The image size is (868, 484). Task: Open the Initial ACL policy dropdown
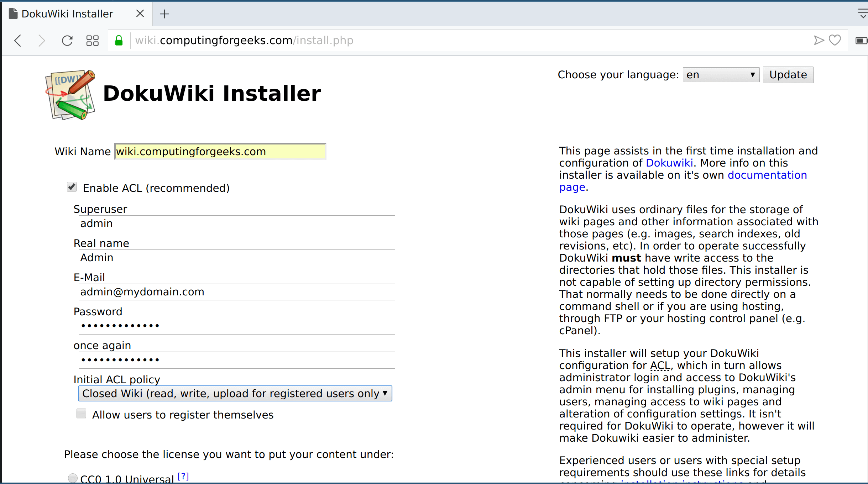click(235, 394)
